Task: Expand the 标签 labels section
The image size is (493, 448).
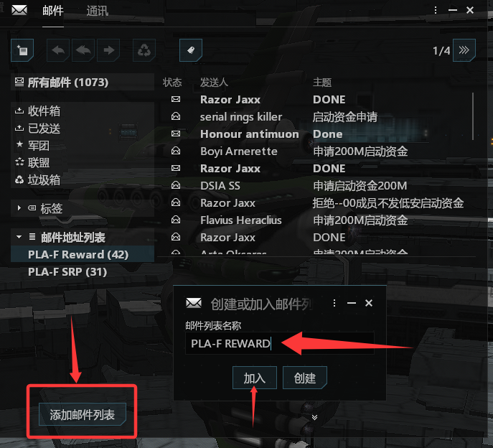Action: pyautogui.click(x=19, y=208)
